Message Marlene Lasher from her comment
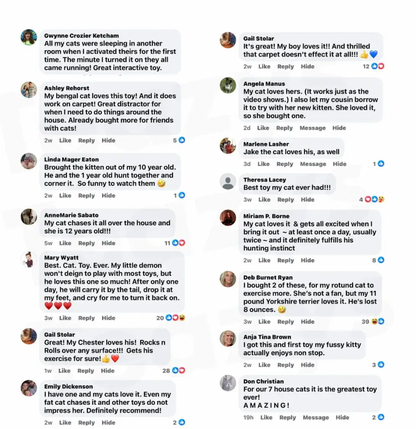416x429 pixels. (313, 164)
